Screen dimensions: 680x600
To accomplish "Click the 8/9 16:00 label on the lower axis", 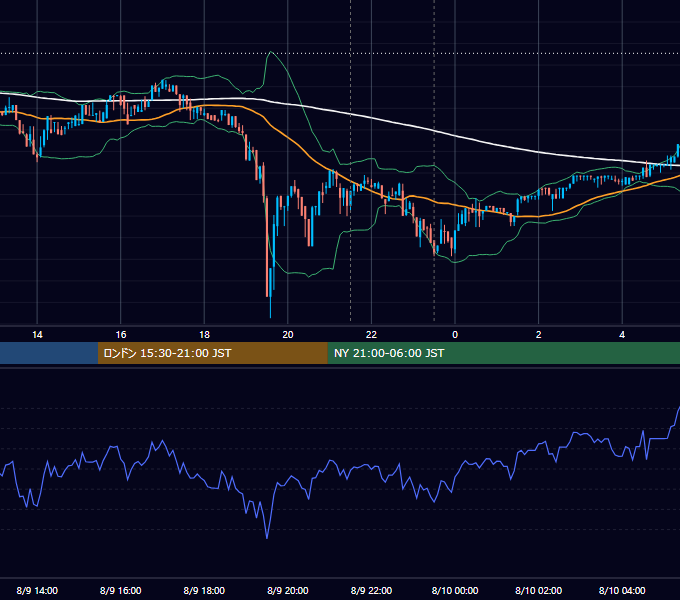I will tap(121, 590).
